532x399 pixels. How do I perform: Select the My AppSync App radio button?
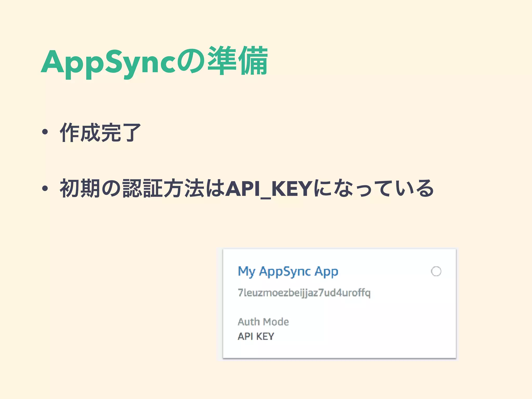[436, 271]
